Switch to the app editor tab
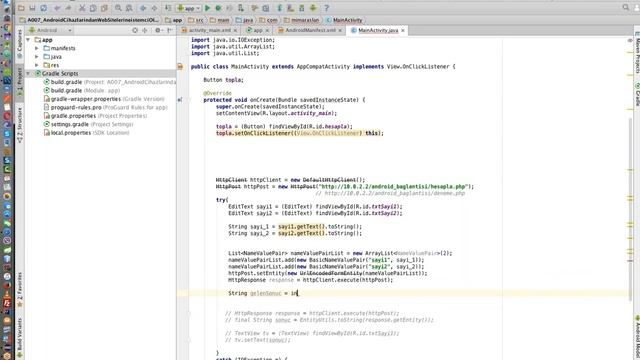The image size is (640, 360). (x=258, y=30)
